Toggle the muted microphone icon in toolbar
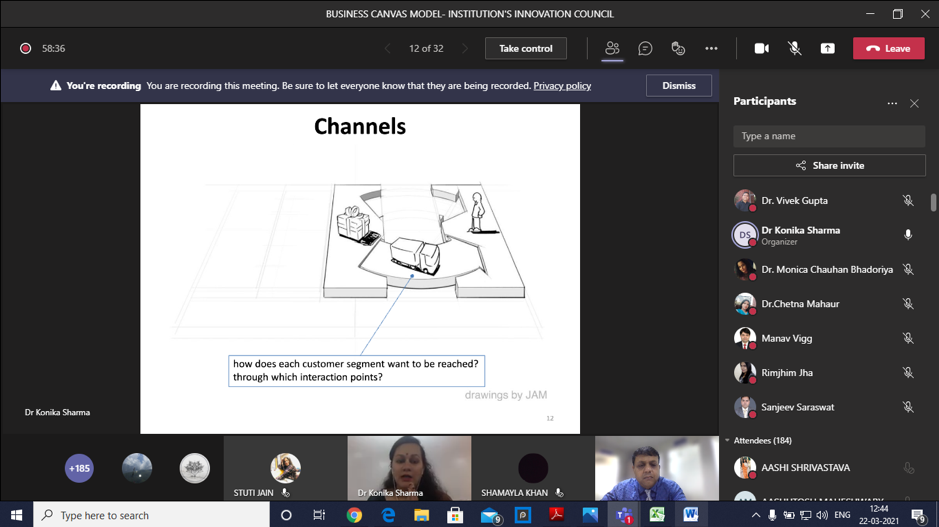Screen dimensions: 939x527 tap(795, 49)
